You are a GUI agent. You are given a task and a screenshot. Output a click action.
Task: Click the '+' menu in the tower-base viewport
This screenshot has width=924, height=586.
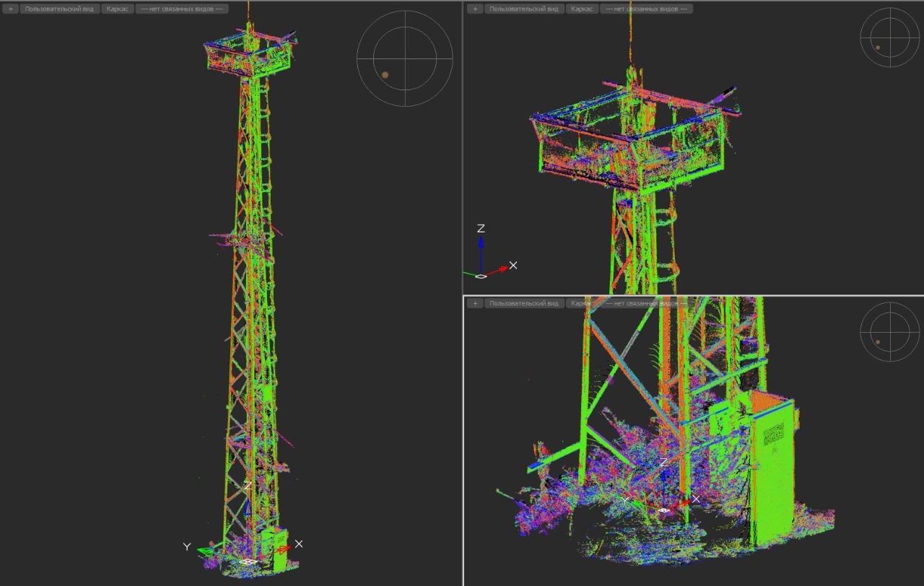click(x=475, y=303)
